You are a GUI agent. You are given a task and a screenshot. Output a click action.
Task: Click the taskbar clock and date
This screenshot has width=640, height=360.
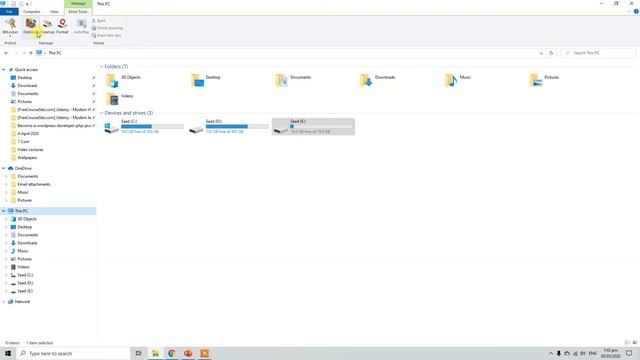point(611,353)
